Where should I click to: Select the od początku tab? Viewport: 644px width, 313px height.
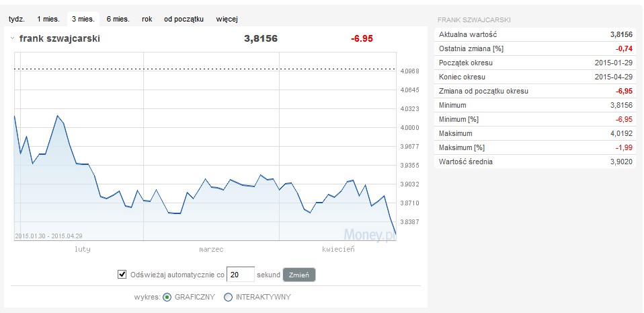(x=184, y=19)
